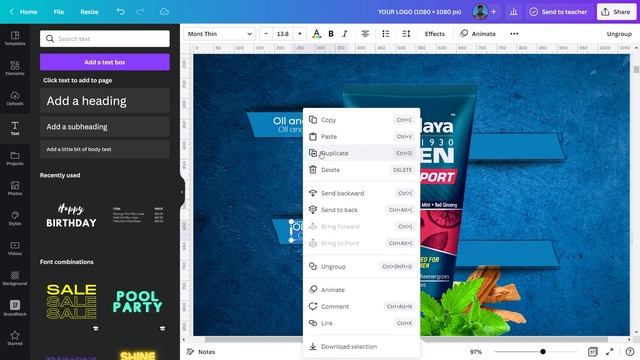Open the Effects options
The image size is (640, 360).
pyautogui.click(x=435, y=34)
